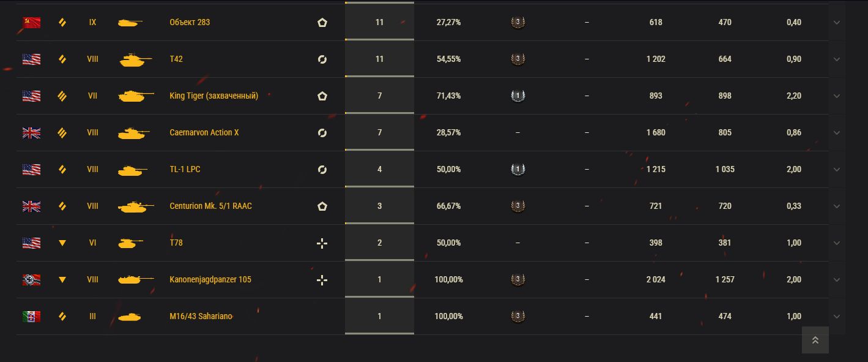The width and height of the screenshot is (868, 362).
Task: Click the 54,55% win rate in T42 row
Action: (x=448, y=59)
